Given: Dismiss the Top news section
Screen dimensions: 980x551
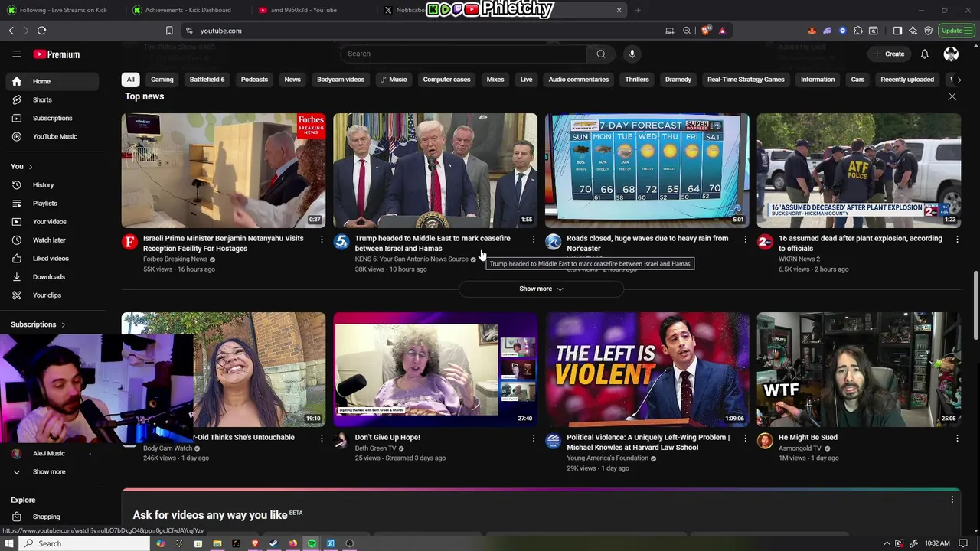Looking at the screenshot, I should 952,96.
